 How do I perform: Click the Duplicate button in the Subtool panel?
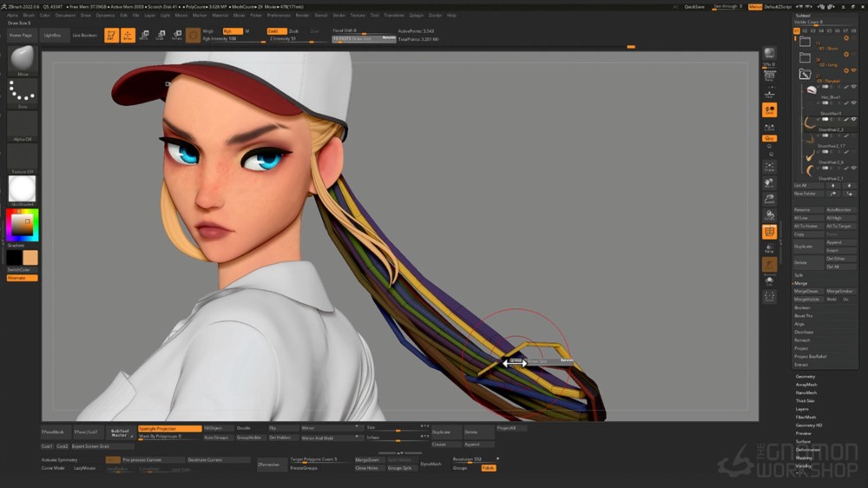(809, 246)
